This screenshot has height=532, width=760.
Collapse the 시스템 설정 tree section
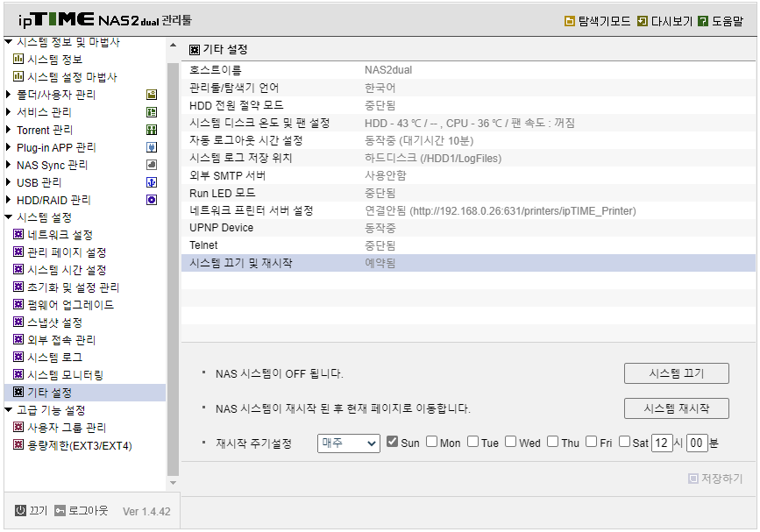pyautogui.click(x=8, y=217)
